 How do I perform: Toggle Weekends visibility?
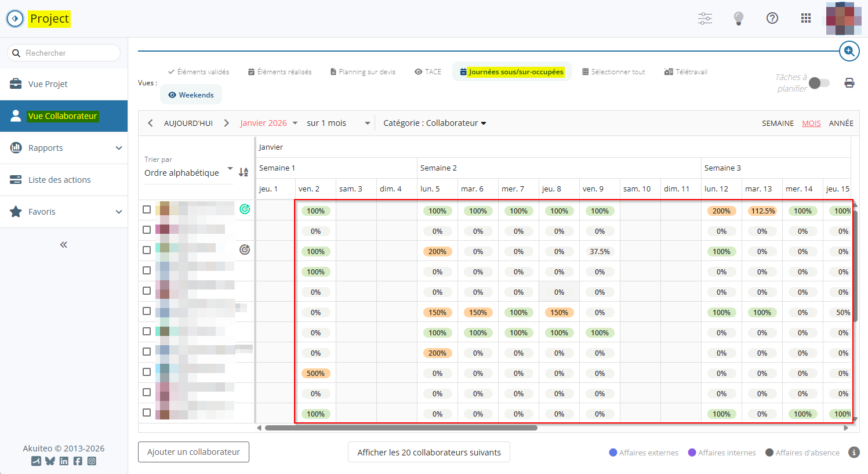click(x=191, y=95)
